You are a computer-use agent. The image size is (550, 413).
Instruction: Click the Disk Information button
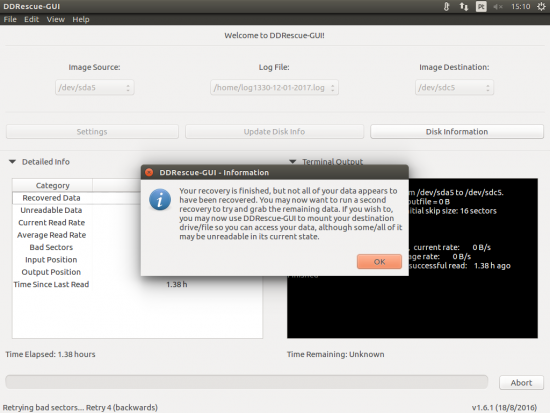[x=457, y=132]
